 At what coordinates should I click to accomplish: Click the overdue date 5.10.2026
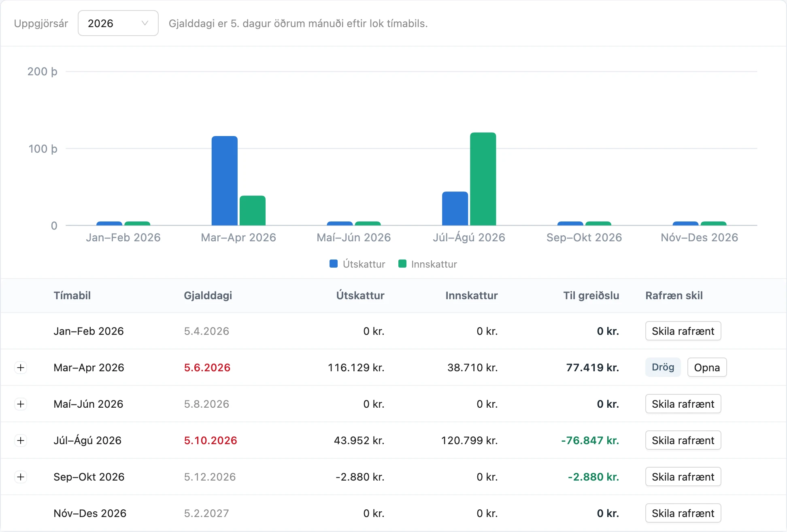211,440
